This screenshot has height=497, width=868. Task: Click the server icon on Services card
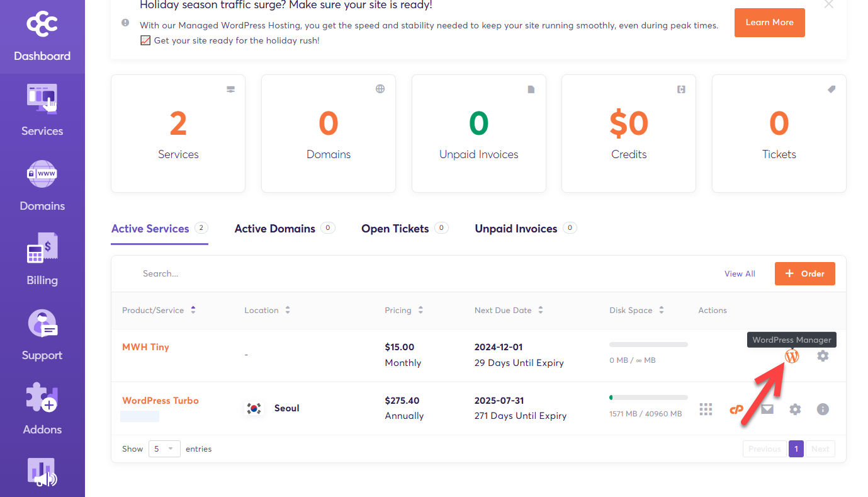click(231, 89)
